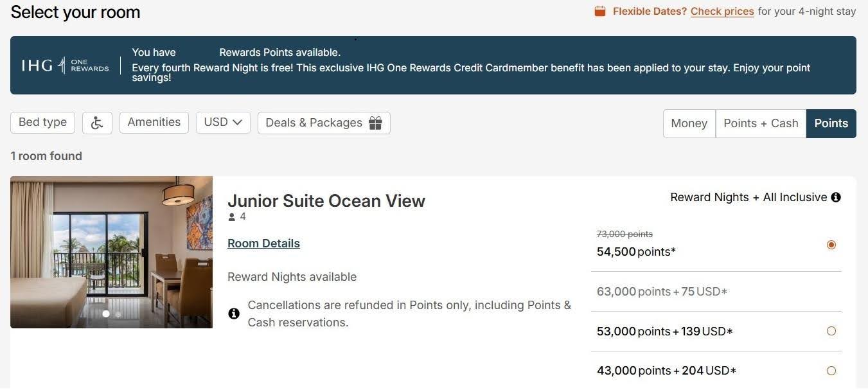868x390 pixels.
Task: Click the gift icon in Deals & Packages
Action: point(376,123)
